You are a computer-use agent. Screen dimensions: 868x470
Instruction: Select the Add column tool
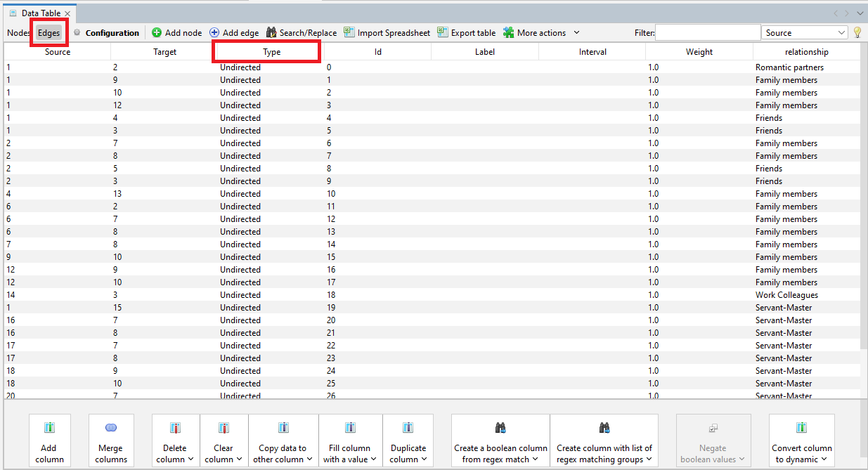[x=49, y=440]
